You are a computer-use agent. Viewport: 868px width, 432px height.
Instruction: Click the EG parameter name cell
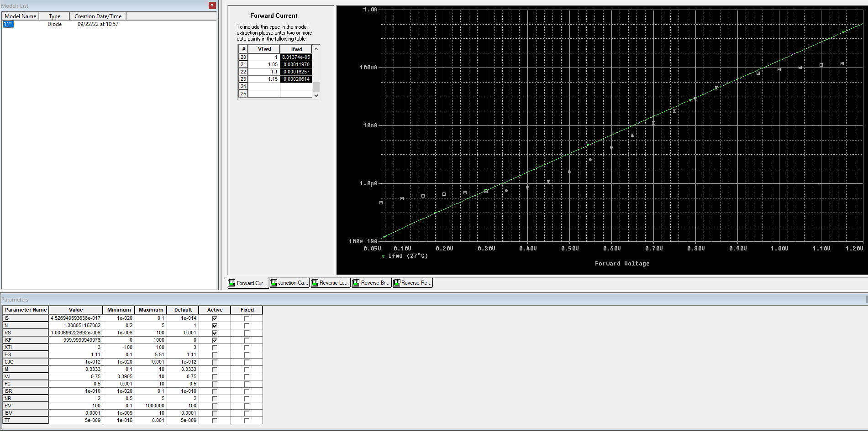[26, 355]
